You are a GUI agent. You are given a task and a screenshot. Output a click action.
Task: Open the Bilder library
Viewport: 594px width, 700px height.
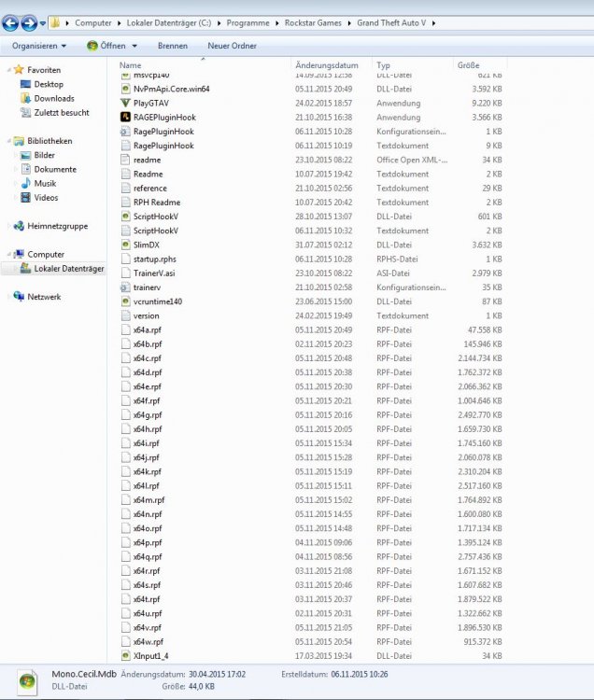tap(44, 155)
